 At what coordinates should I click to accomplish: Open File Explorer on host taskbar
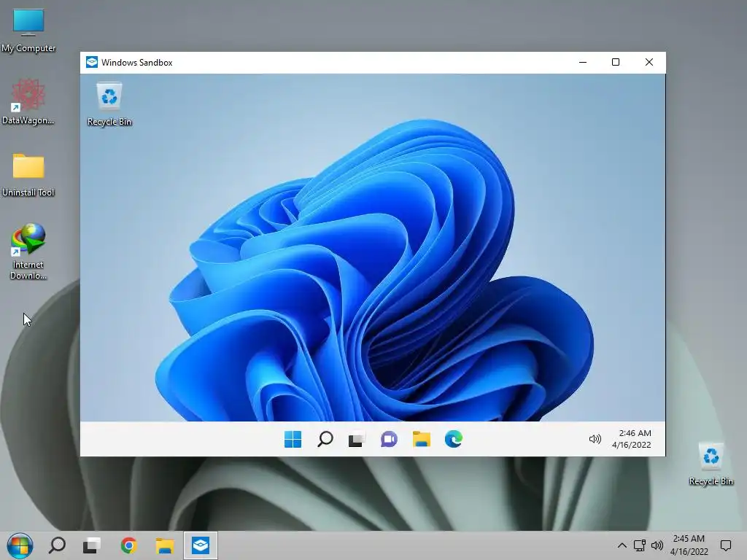[x=164, y=545]
